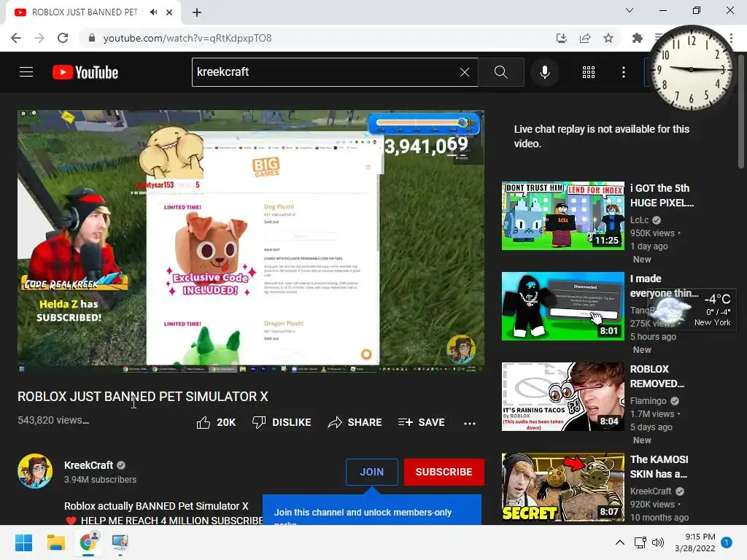Open the KreekCraft channel name link
The height and width of the screenshot is (560, 747).
(88, 465)
